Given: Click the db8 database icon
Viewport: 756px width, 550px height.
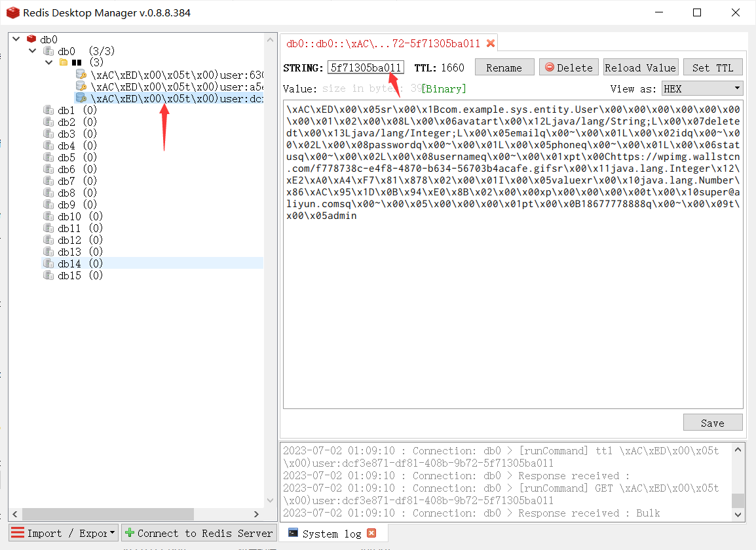Looking at the screenshot, I should click(x=48, y=193).
